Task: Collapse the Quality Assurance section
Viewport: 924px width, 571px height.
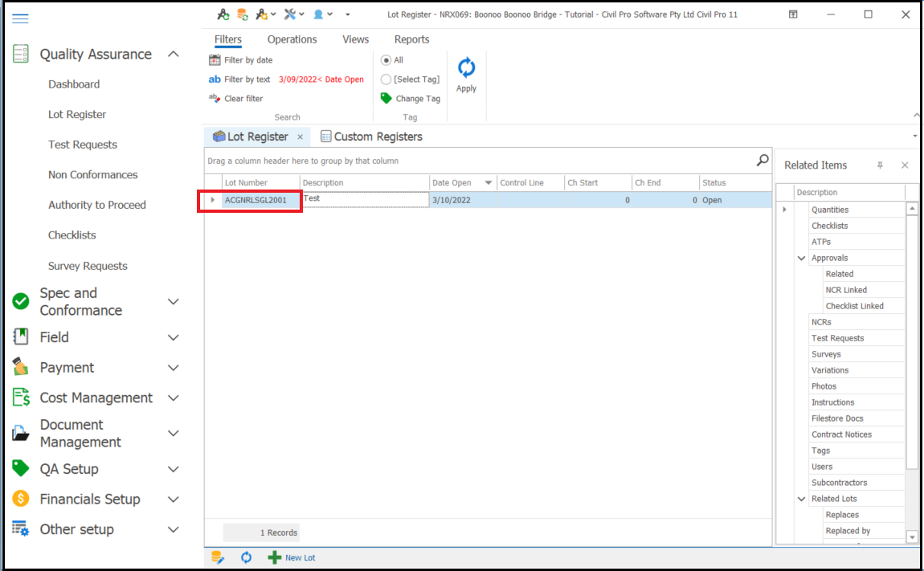Action: tap(173, 55)
